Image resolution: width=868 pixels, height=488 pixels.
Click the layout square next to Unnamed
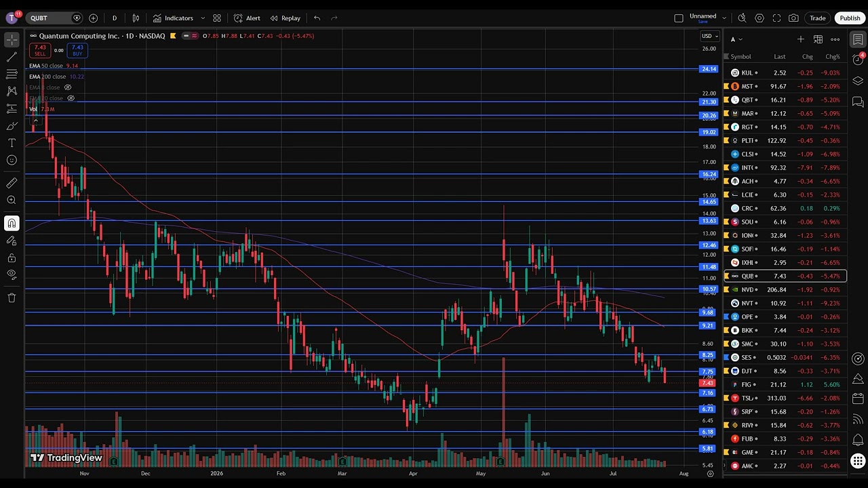[678, 18]
